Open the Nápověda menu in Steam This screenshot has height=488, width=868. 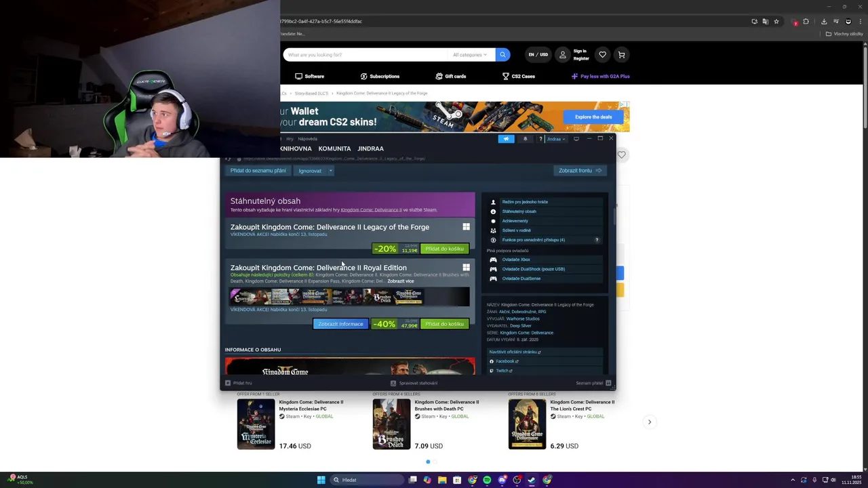[x=307, y=138]
